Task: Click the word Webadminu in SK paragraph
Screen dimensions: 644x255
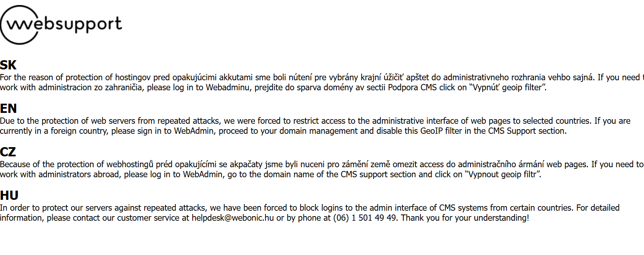Action: point(228,87)
